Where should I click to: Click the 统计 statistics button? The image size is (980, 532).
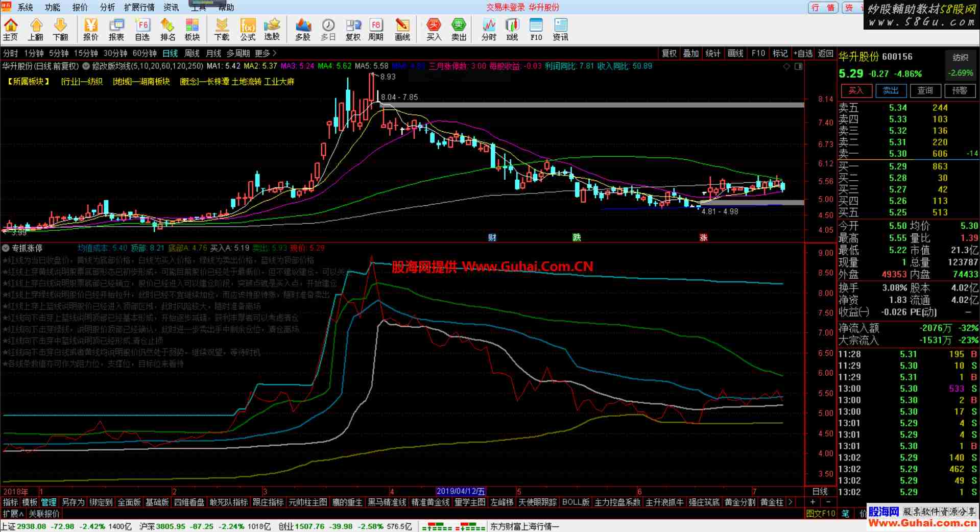click(x=713, y=53)
